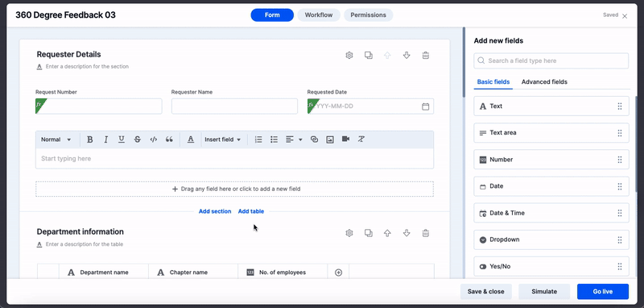This screenshot has width=644, height=308.
Task: Open calendar picker for Requested Date
Action: tap(426, 106)
